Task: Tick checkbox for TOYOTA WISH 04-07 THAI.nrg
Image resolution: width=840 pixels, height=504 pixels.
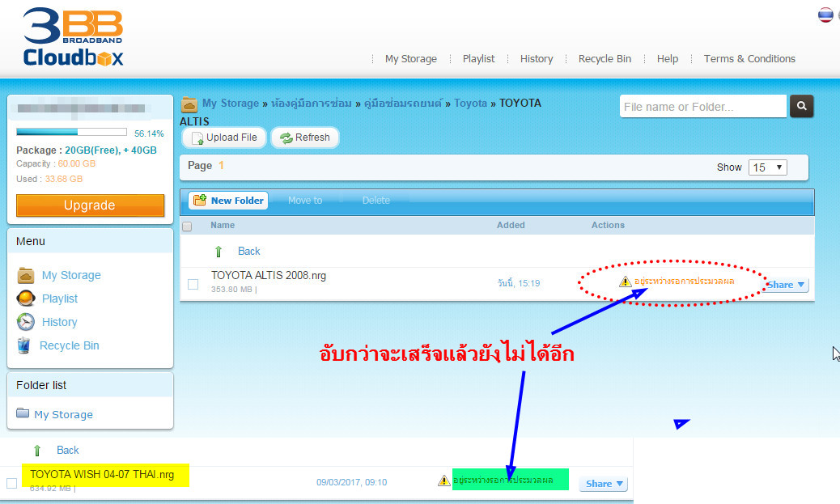Action: [x=12, y=483]
